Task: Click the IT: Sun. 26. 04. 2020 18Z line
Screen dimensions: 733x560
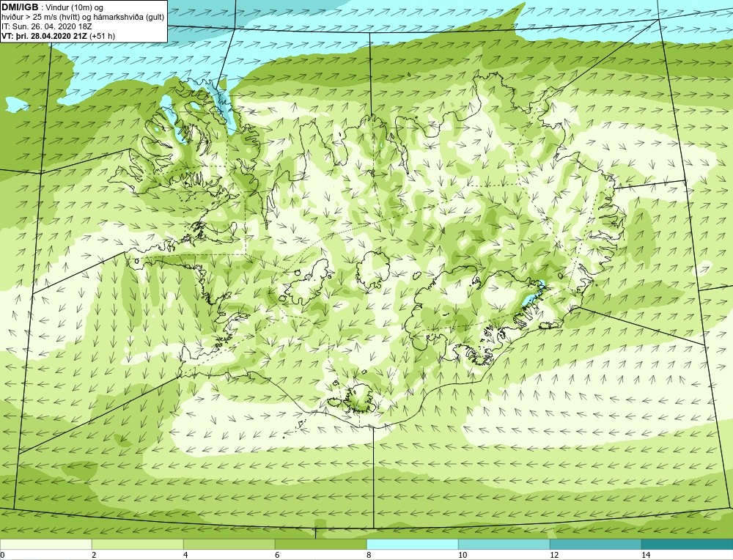Action: pyautogui.click(x=47, y=26)
